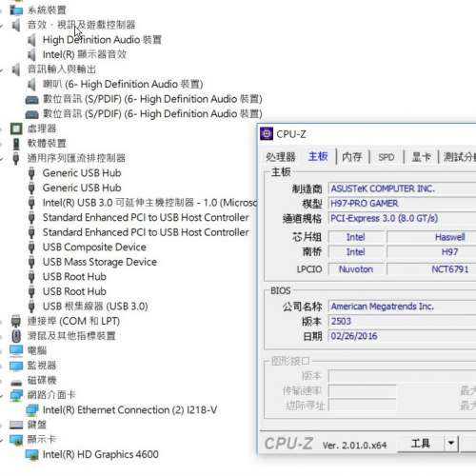The image size is (476, 476).
Task: Click the icon next to Intel(R) 顯示器音效
Action: [x=31, y=54]
